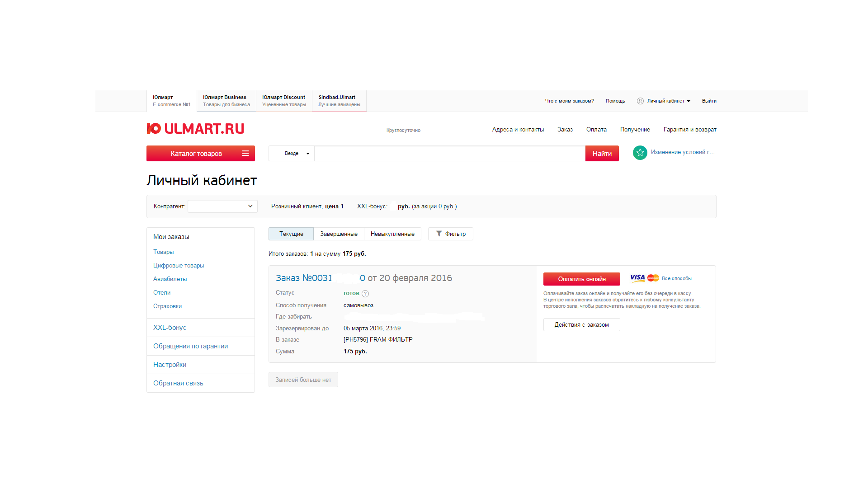This screenshot has width=868, height=488.
Task: Open Адреса и контакты link
Action: pos(518,130)
